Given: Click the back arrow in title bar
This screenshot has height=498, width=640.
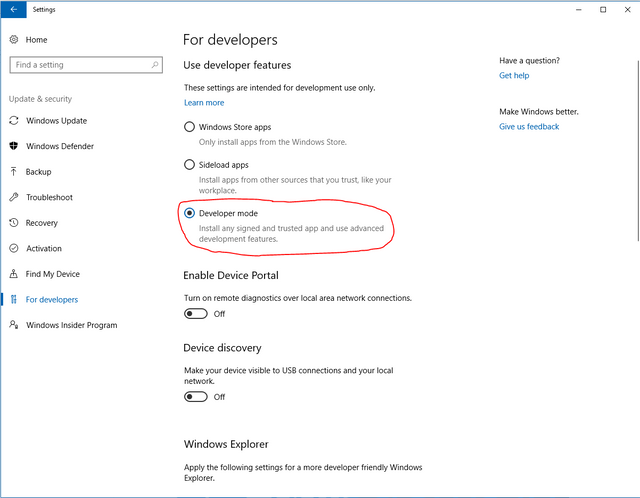Looking at the screenshot, I should 13,9.
